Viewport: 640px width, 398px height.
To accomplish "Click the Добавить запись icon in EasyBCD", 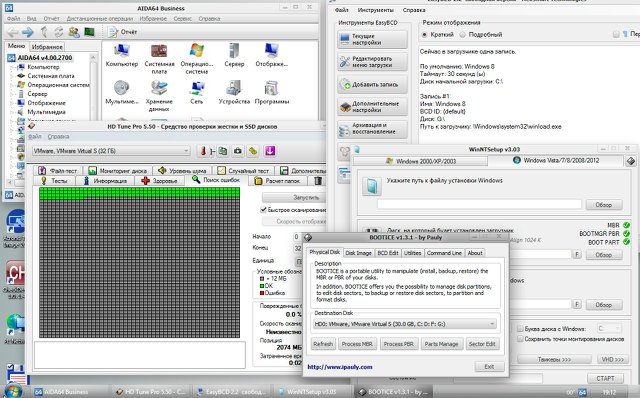I will coord(345,85).
